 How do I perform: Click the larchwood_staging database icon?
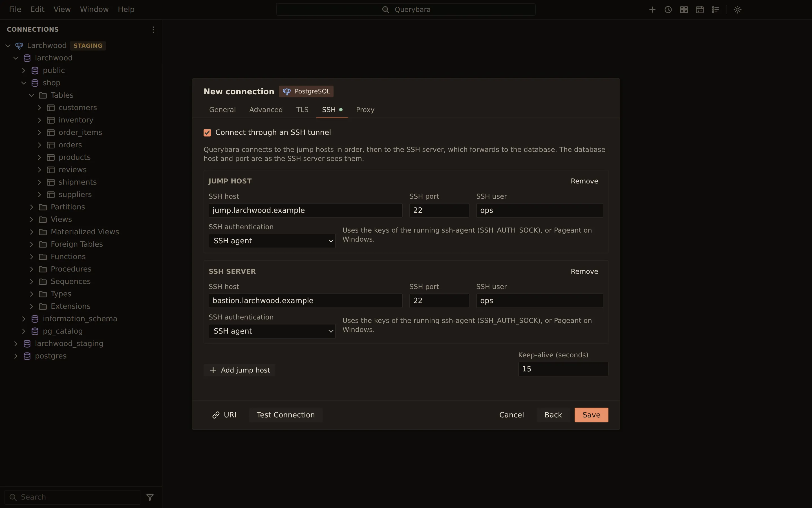pyautogui.click(x=27, y=344)
